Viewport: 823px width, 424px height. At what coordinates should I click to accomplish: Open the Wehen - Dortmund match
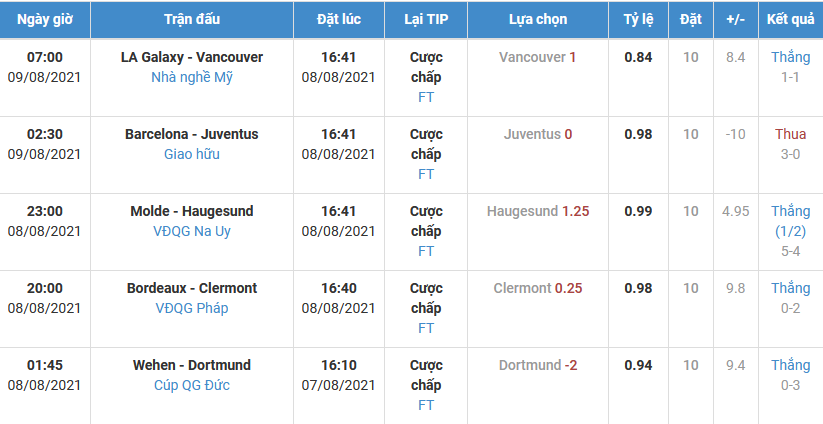pyautogui.click(x=191, y=365)
